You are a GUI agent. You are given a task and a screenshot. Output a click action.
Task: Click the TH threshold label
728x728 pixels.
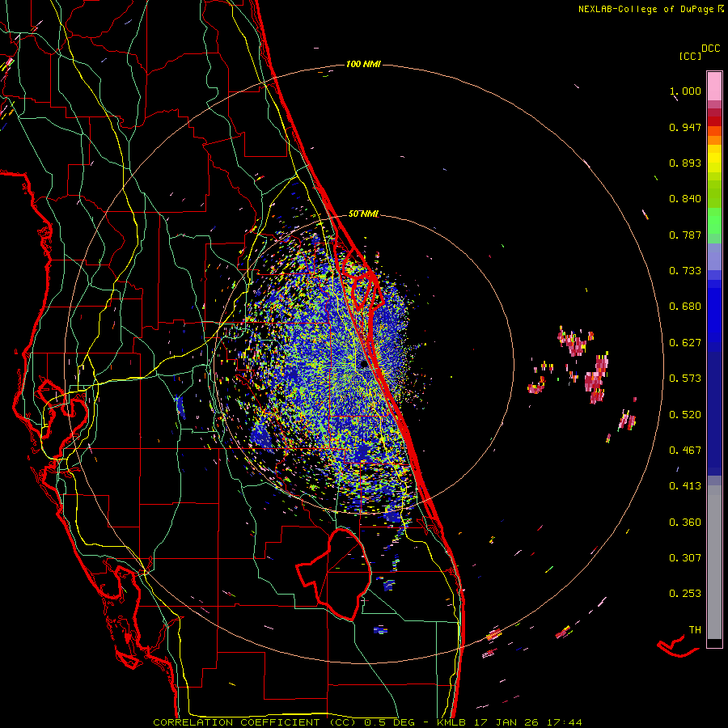(x=695, y=630)
